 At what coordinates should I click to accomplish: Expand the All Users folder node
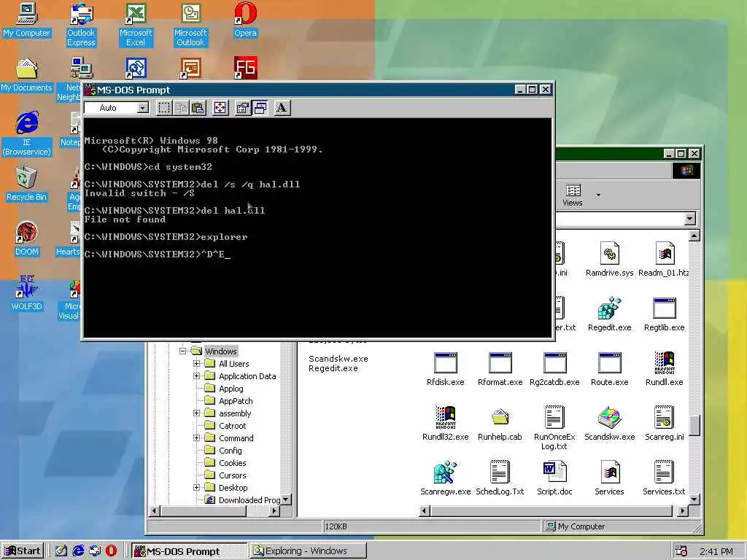[x=196, y=363]
